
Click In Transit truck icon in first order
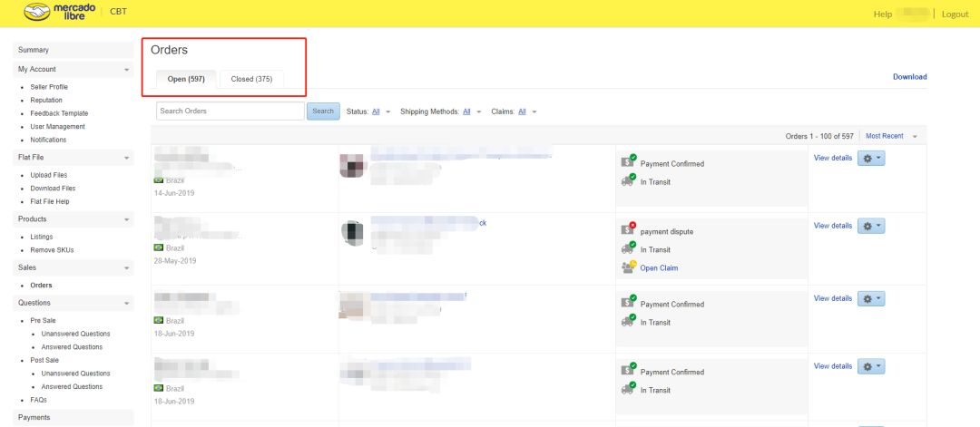tap(628, 180)
